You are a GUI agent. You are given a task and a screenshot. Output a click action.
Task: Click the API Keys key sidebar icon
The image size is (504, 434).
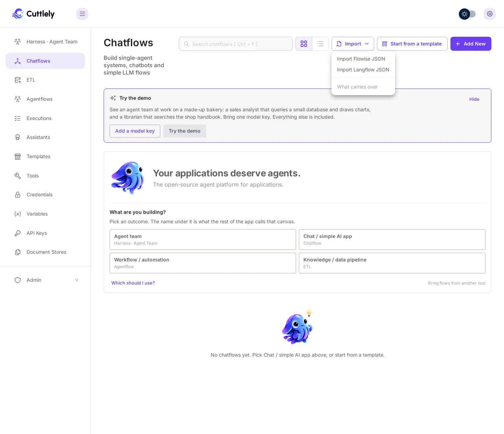point(17,233)
